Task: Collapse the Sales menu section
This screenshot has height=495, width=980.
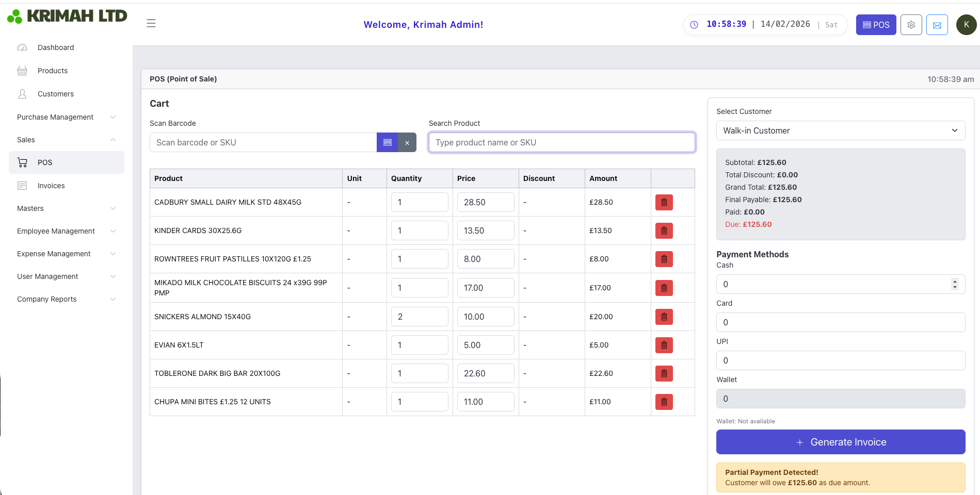Action: (x=113, y=140)
